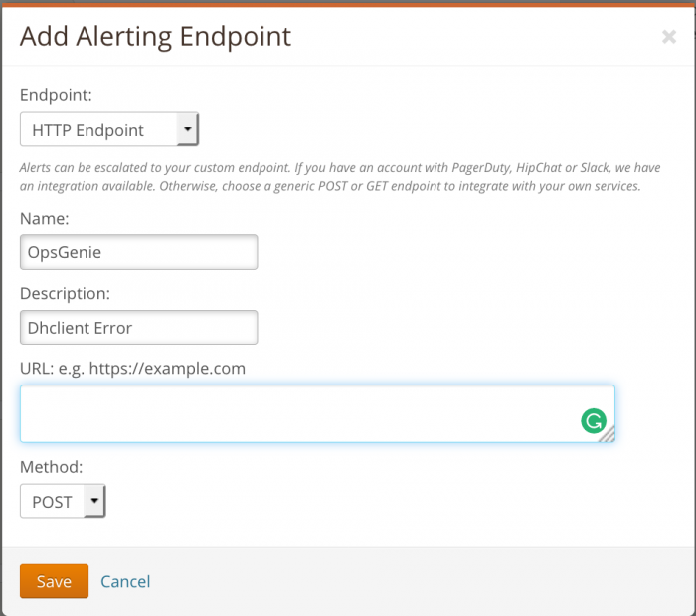Grab the URL text area resize handle
The image size is (696, 616).
point(607,434)
